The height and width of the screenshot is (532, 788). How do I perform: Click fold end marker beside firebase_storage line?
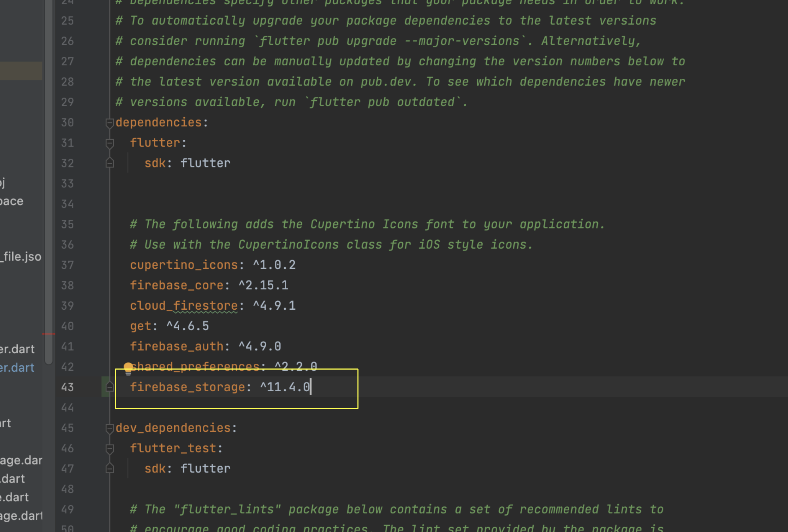tap(110, 387)
